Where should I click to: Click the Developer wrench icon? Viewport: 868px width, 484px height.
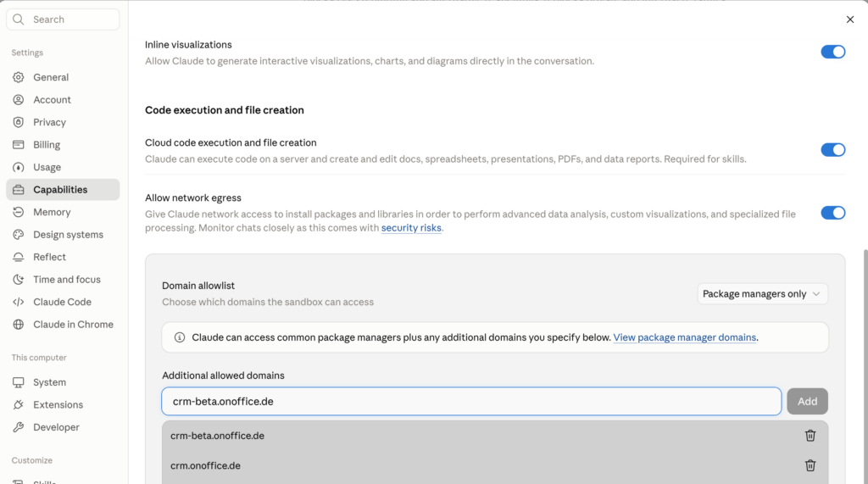tap(19, 427)
